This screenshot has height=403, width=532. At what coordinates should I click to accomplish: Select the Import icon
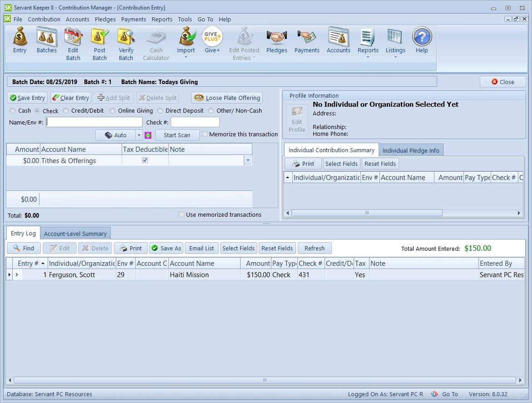point(186,41)
